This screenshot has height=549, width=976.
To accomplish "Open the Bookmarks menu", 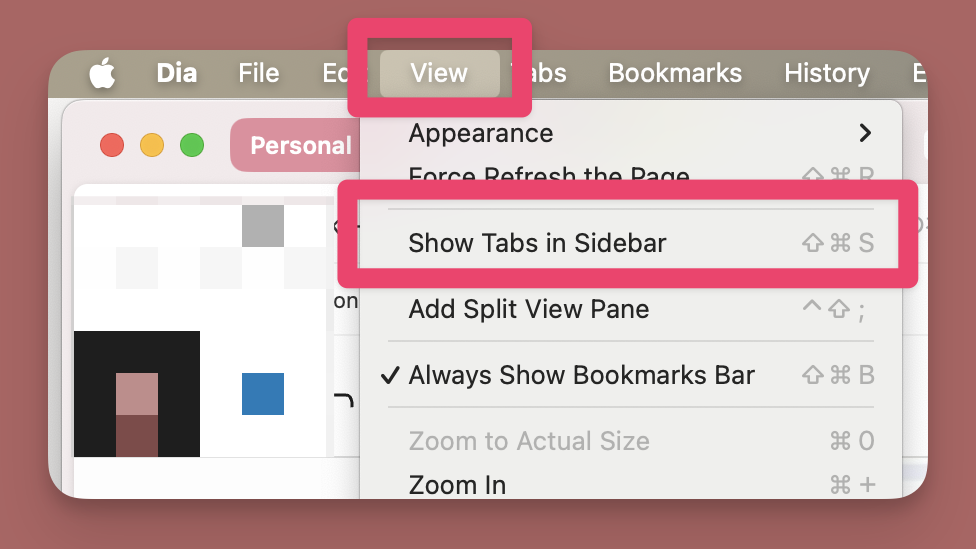I will 675,73.
